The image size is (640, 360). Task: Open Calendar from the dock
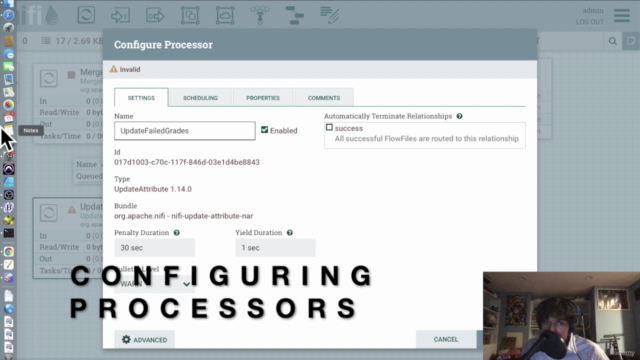coord(9,118)
